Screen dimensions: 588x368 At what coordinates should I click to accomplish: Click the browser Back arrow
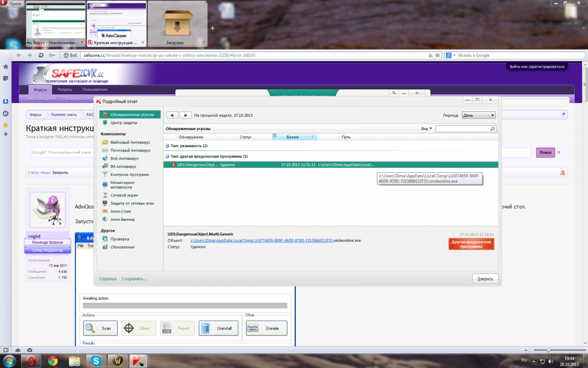point(18,55)
